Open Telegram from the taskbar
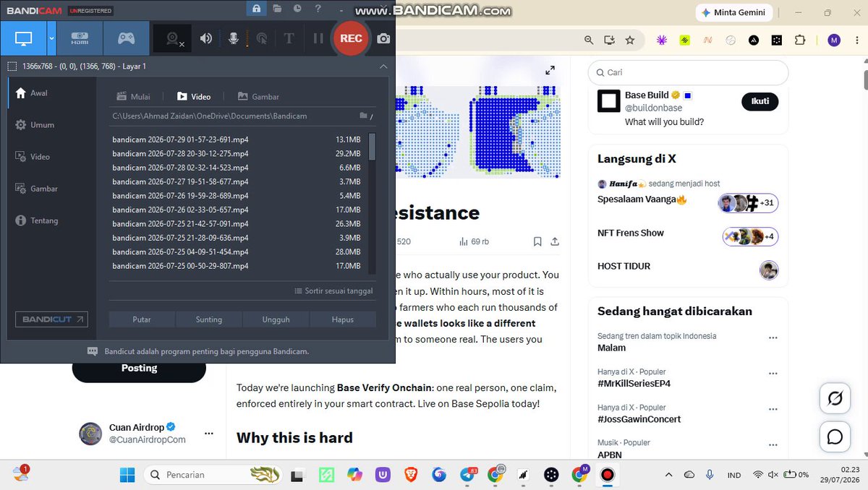This screenshot has width=868, height=490. tap(468, 475)
